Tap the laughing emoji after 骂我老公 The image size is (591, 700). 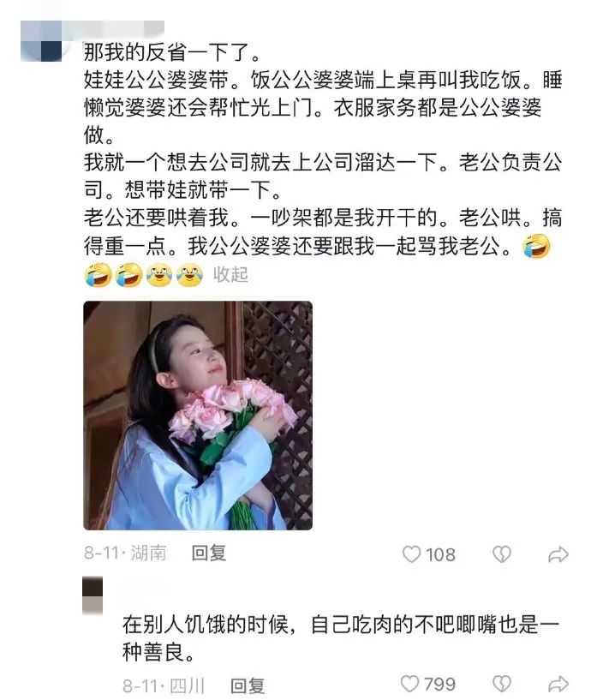pyautogui.click(x=536, y=246)
